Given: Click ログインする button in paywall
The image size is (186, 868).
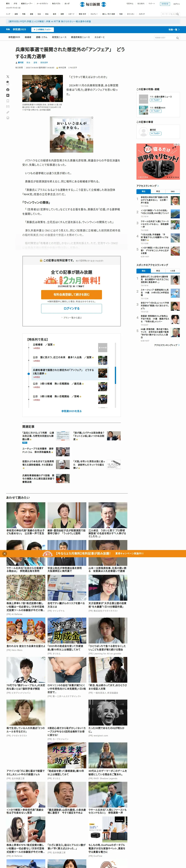Looking at the screenshot, I should coord(72,309).
